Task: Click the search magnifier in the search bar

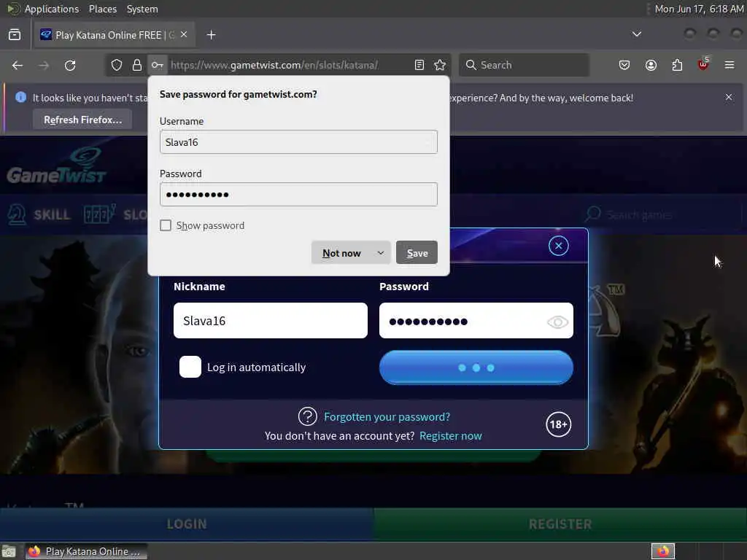Action: click(x=471, y=65)
